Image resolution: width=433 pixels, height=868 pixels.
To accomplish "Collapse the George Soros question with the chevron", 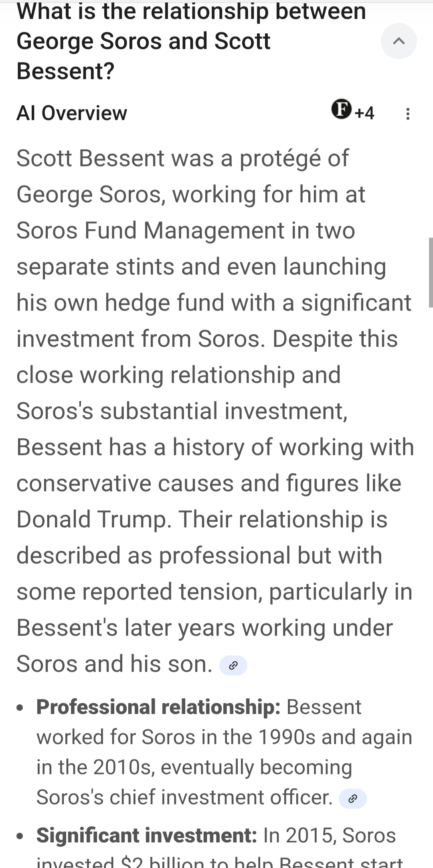I will tap(399, 41).
